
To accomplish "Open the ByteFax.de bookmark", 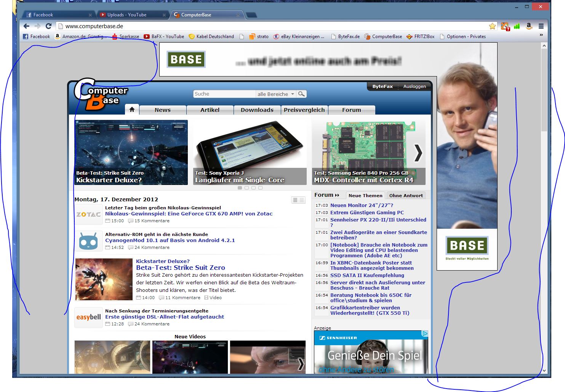I will pyautogui.click(x=345, y=37).
